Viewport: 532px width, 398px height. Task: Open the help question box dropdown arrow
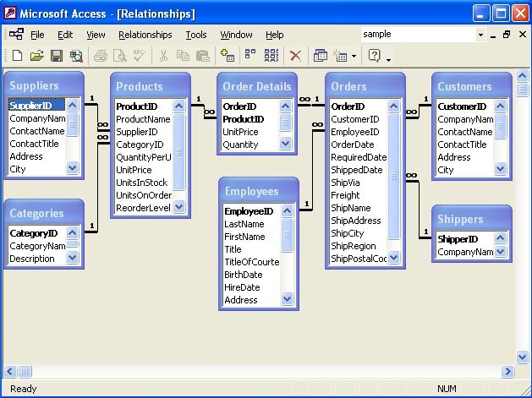point(480,35)
